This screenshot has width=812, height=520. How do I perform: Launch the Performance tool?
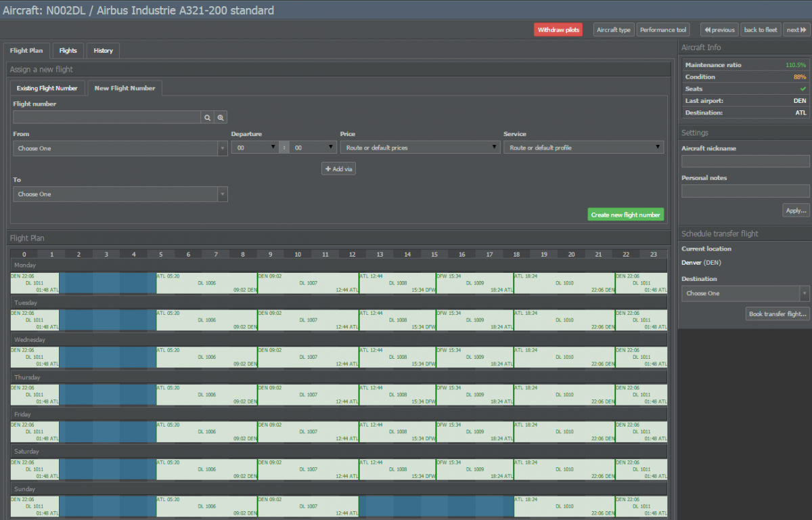[663, 30]
